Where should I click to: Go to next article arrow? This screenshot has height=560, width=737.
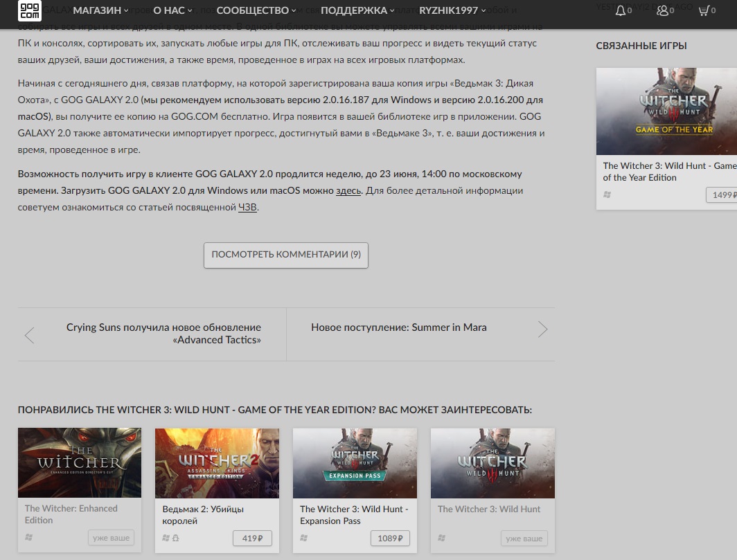(543, 329)
